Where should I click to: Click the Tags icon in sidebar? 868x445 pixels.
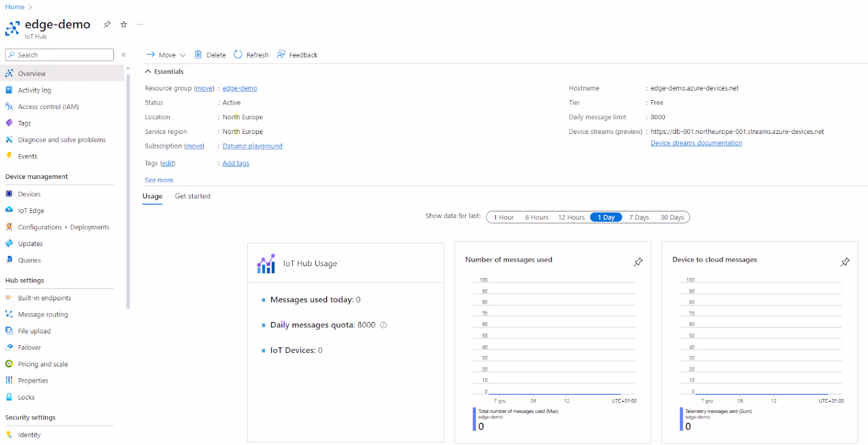(x=9, y=123)
